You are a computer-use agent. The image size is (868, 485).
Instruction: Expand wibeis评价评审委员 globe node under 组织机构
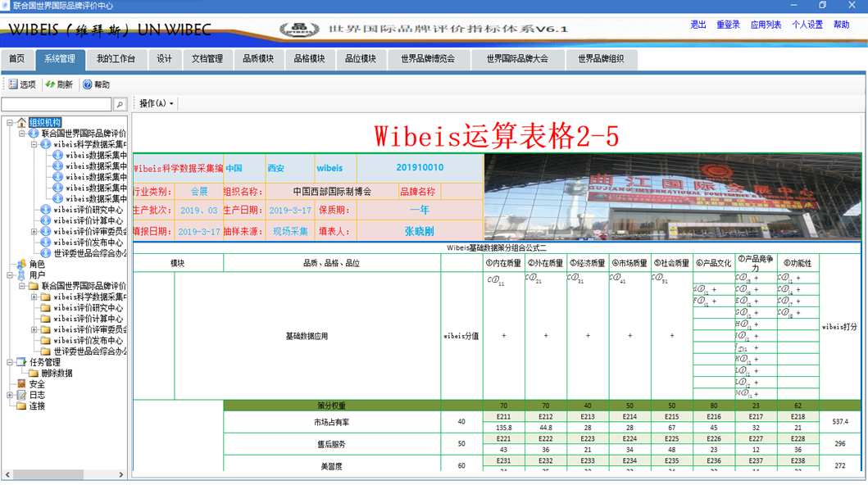pyautogui.click(x=34, y=231)
